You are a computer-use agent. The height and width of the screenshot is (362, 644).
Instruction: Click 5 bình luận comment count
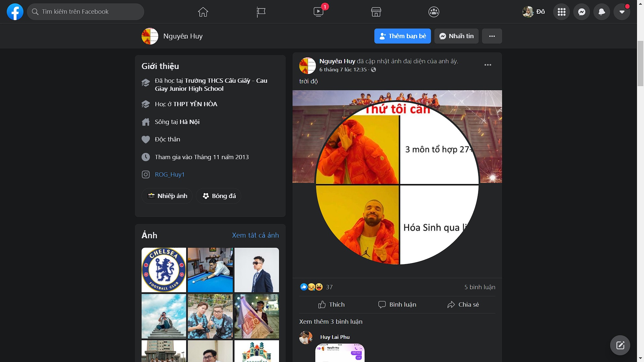480,287
